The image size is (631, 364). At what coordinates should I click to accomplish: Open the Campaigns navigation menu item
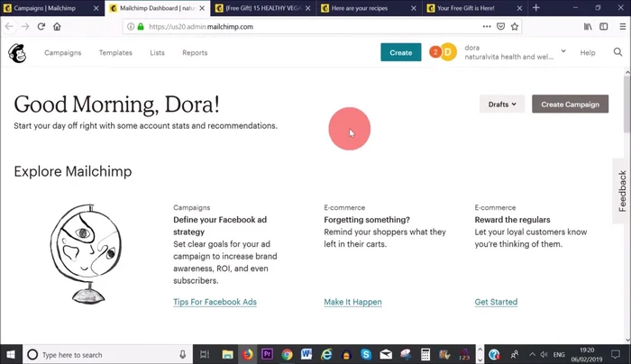62,53
